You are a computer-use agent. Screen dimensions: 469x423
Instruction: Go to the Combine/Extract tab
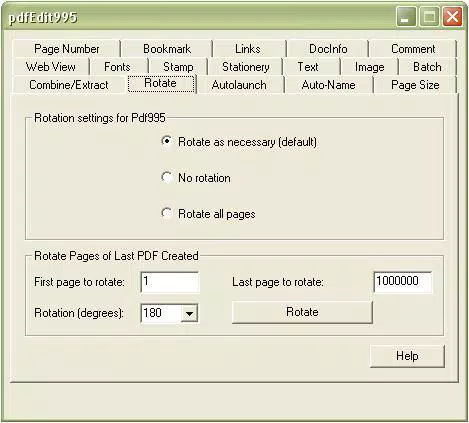tap(69, 85)
